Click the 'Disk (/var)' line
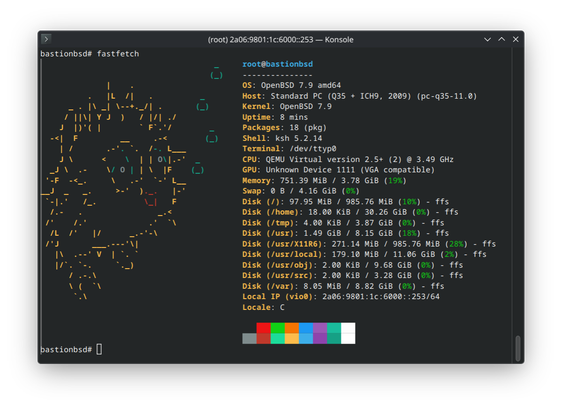 point(343,286)
